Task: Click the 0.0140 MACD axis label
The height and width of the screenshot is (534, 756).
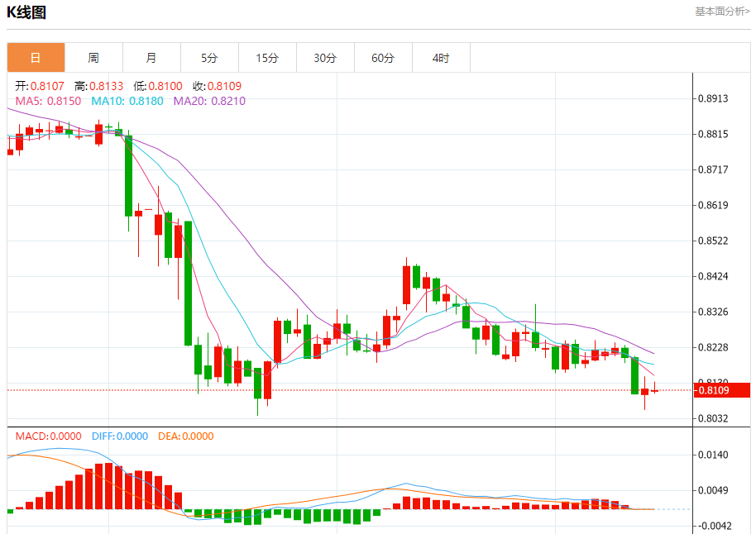Action: pyautogui.click(x=713, y=455)
